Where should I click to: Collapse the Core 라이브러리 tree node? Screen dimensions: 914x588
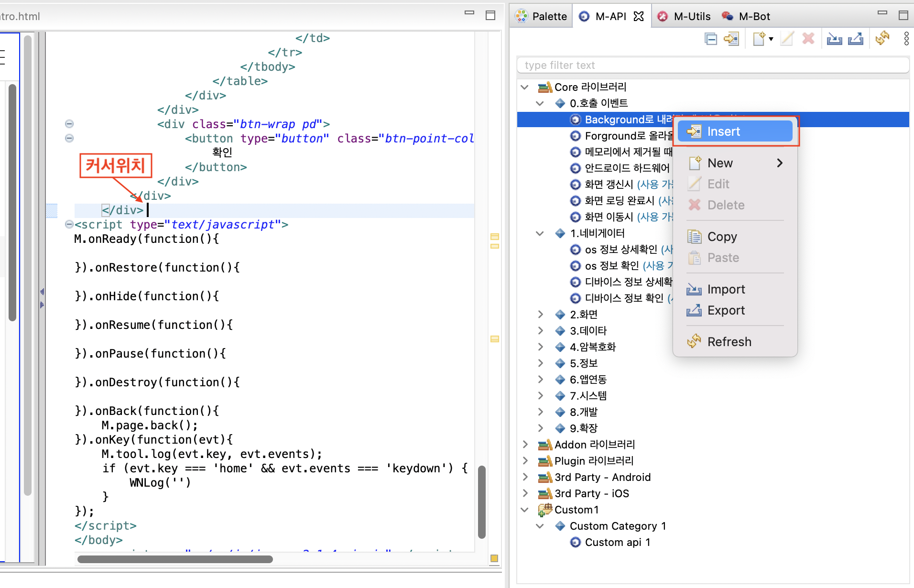coord(524,87)
